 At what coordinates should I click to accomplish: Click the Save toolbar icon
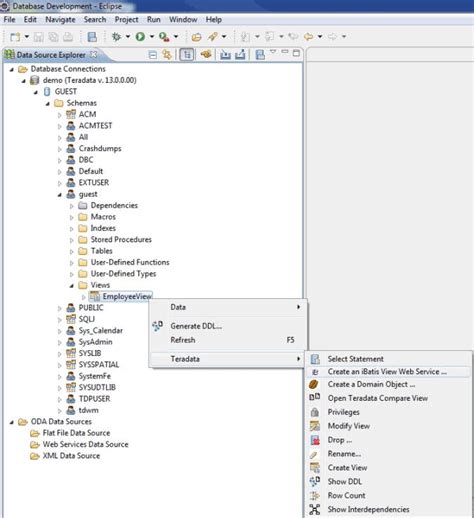[38, 37]
